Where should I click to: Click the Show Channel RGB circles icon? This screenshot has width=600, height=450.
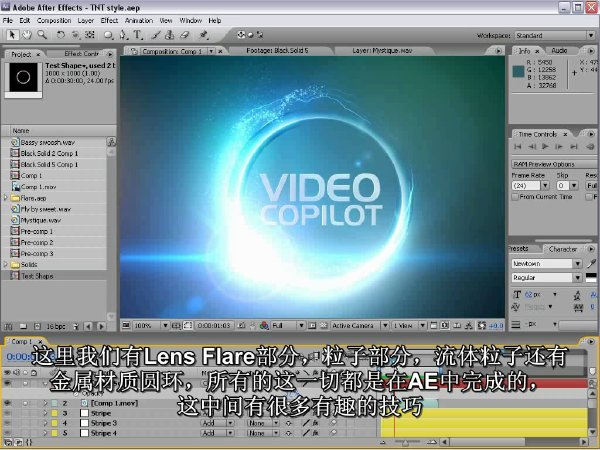coord(264,326)
